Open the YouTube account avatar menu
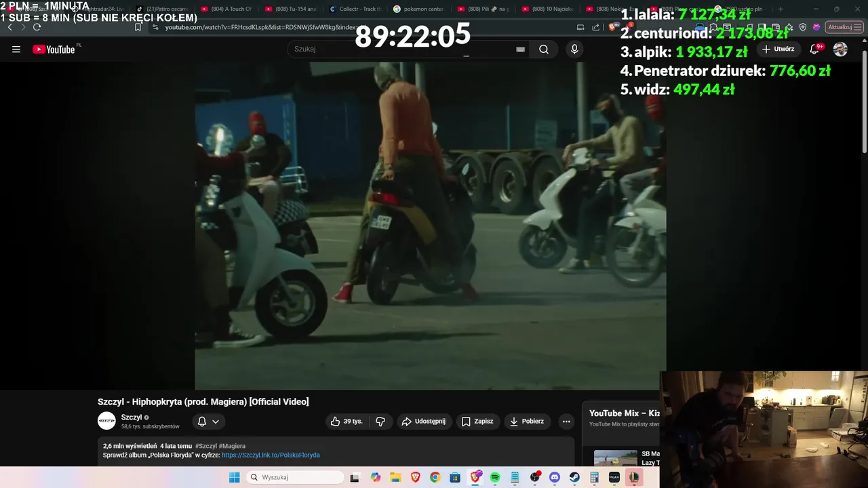Screen dimensions: 868x488 pos(840,49)
